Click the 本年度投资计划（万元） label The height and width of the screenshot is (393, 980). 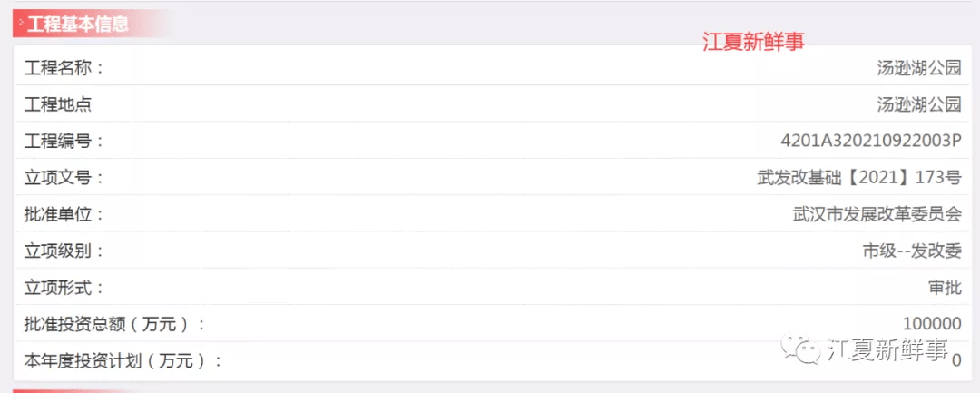[x=123, y=360]
